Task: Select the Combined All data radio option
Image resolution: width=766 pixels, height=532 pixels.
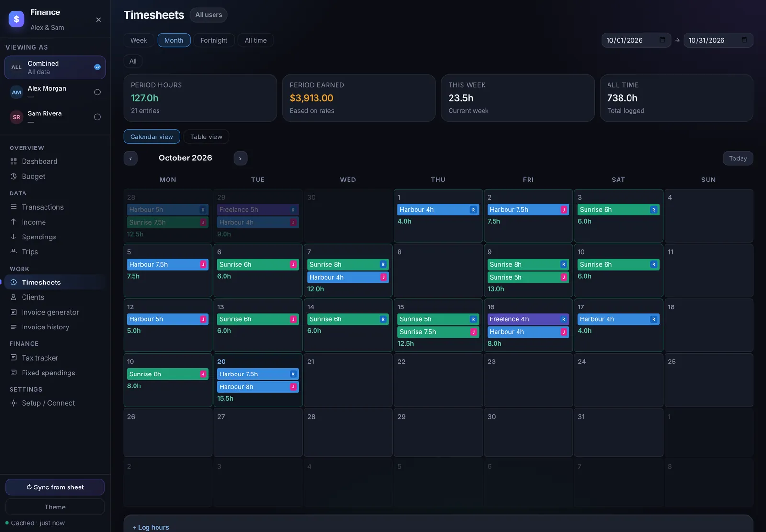Action: 97,67
